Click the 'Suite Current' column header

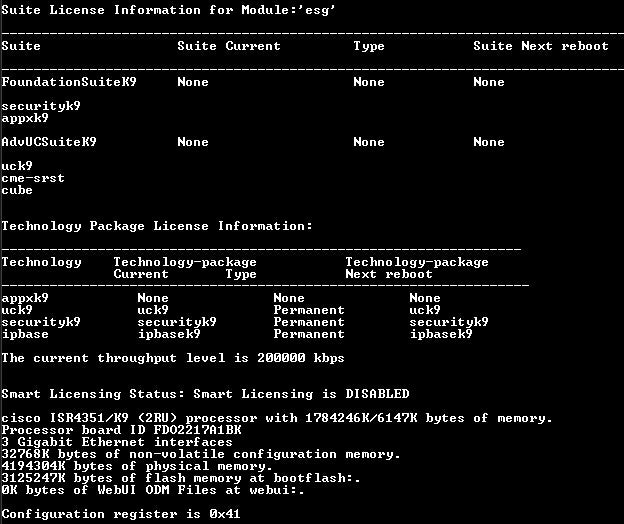[x=229, y=46]
